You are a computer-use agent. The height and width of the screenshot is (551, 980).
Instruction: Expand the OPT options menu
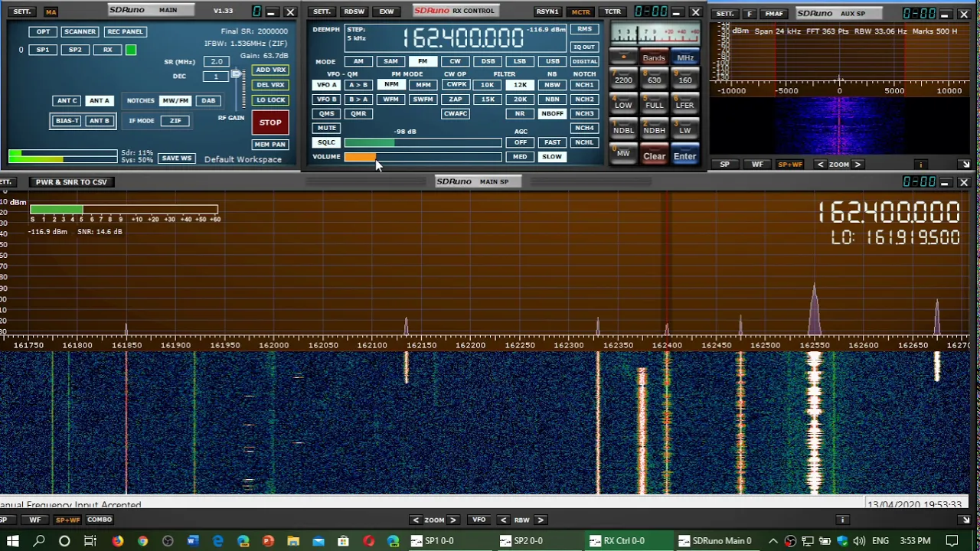click(x=43, y=31)
